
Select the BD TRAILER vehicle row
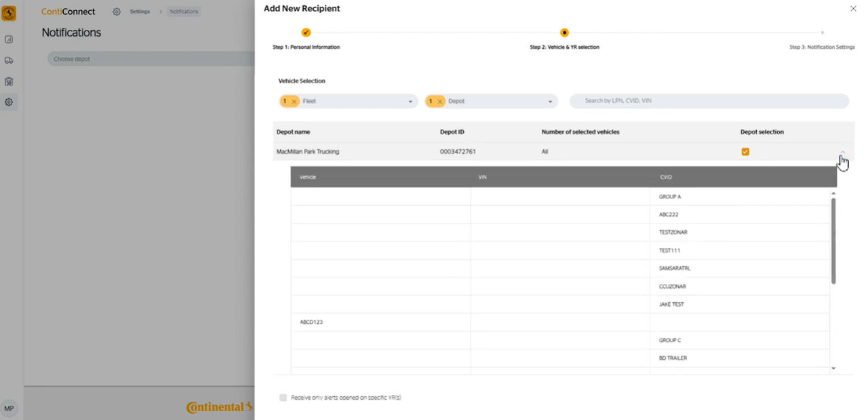[x=561, y=358]
